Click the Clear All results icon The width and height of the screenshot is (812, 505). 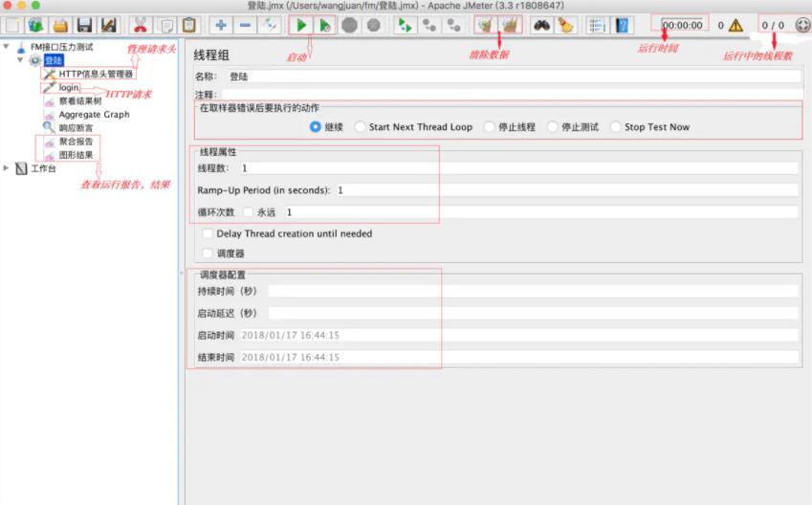[511, 26]
